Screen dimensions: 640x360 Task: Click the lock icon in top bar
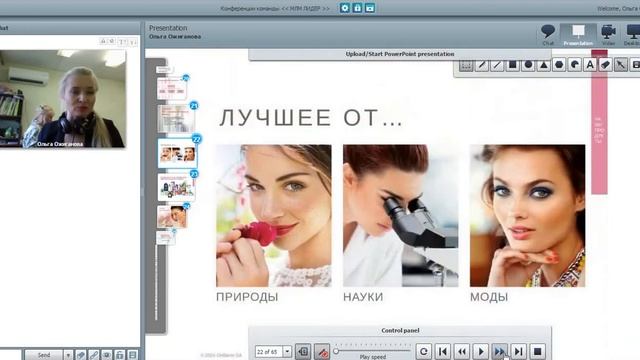(x=358, y=8)
